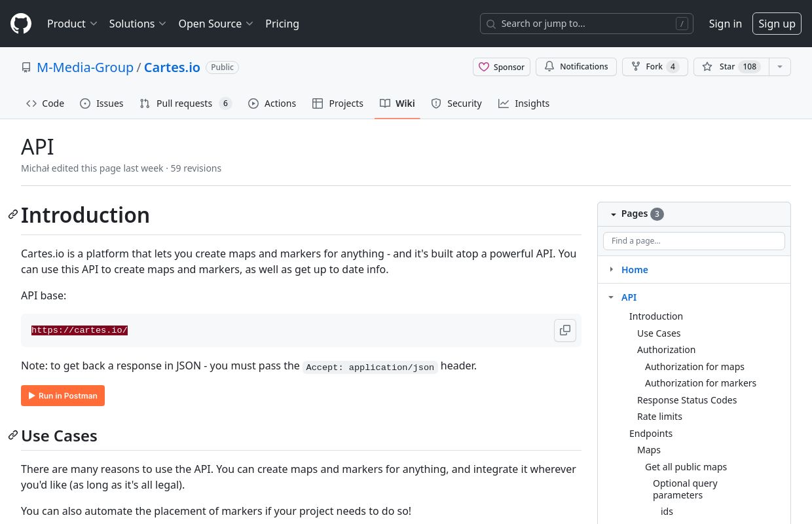Image resolution: width=812 pixels, height=524 pixels.
Task: Click the Run in Postman button
Action: (63, 396)
